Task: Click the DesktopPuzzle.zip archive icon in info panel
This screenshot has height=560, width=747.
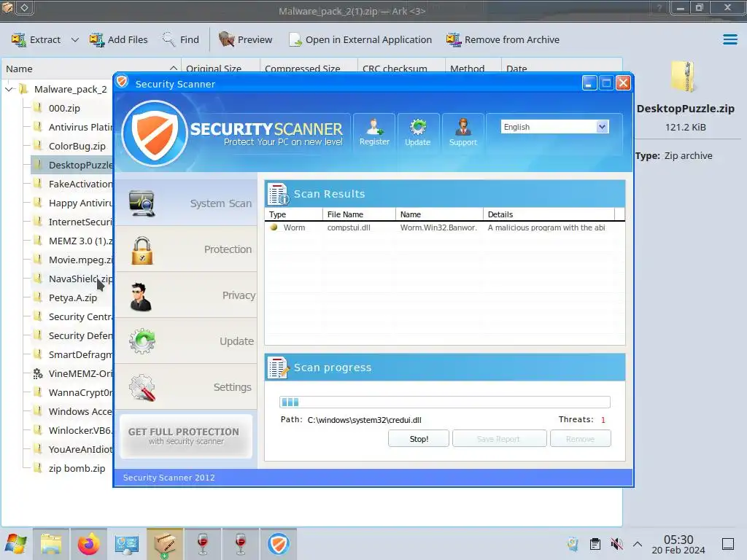Action: click(684, 76)
